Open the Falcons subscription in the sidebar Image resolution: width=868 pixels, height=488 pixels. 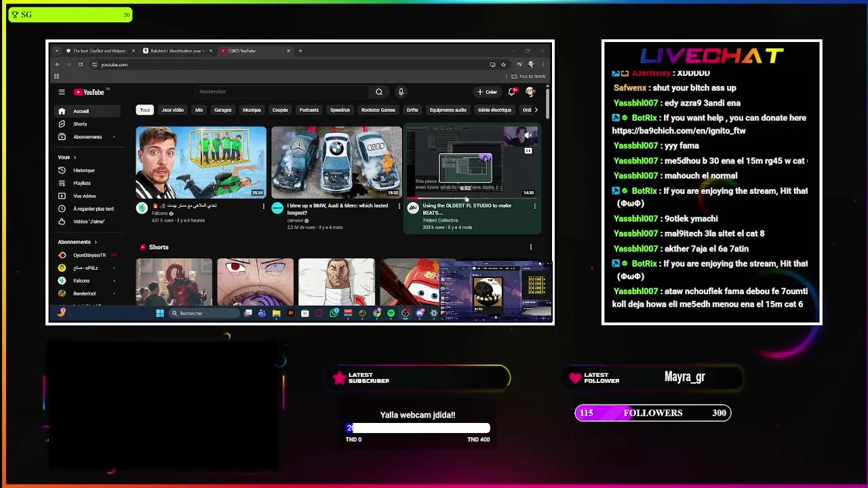click(x=86, y=281)
